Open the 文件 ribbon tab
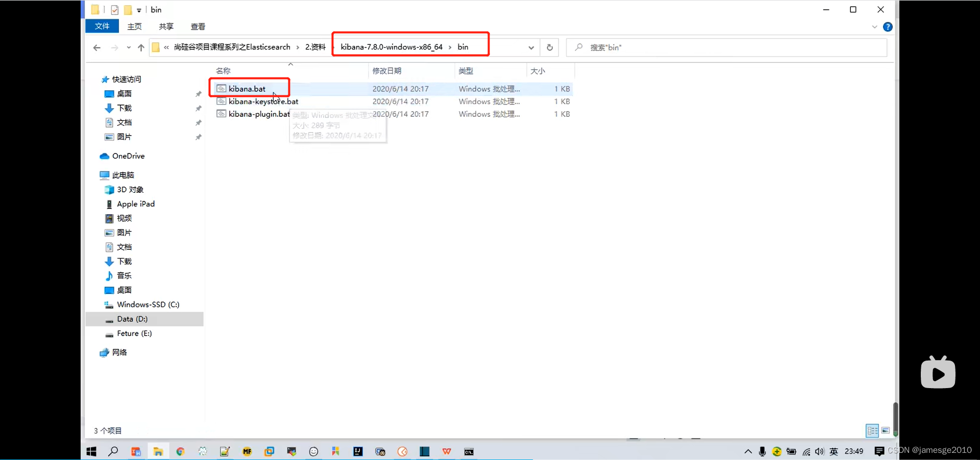980x460 pixels. click(x=102, y=26)
